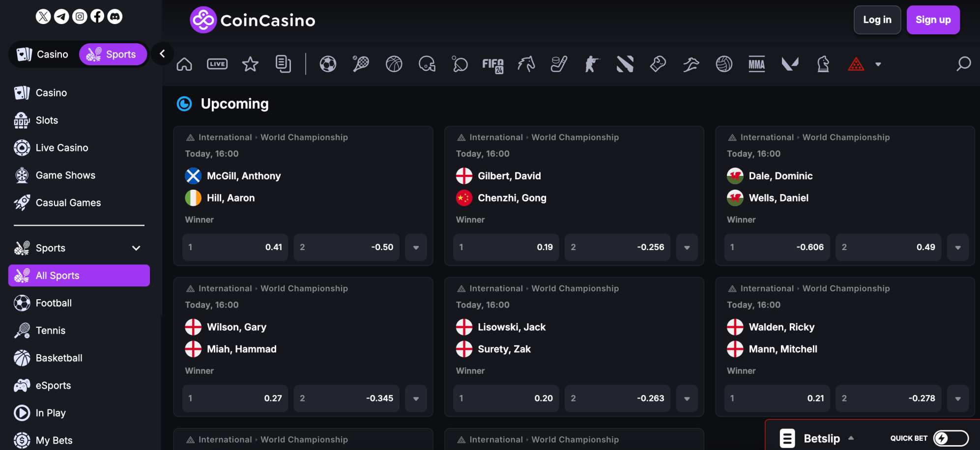Go to the sportsbook home icon
This screenshot has height=450, width=980.
coord(184,64)
